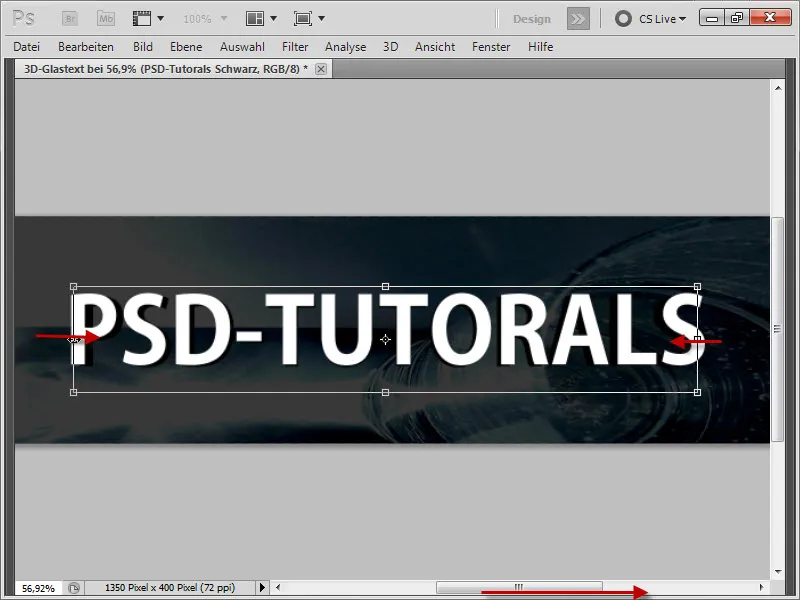Select the Design workspace button
This screenshot has height=600, width=800.
coord(532,19)
